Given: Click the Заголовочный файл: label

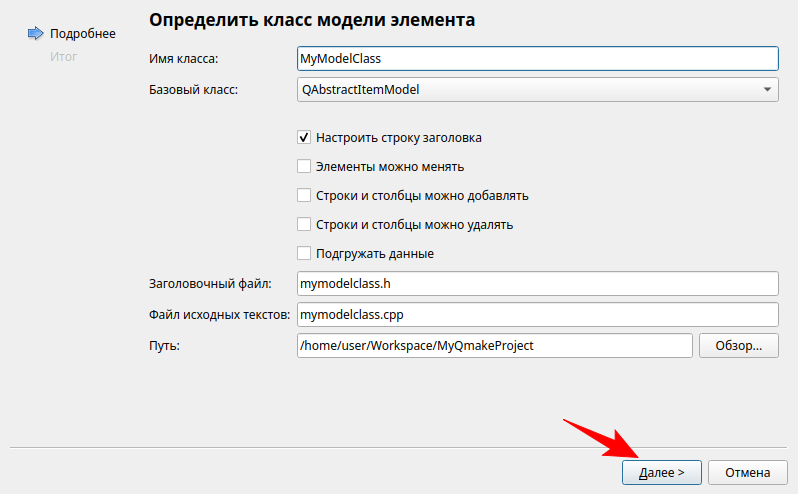Looking at the screenshot, I should click(x=209, y=285).
